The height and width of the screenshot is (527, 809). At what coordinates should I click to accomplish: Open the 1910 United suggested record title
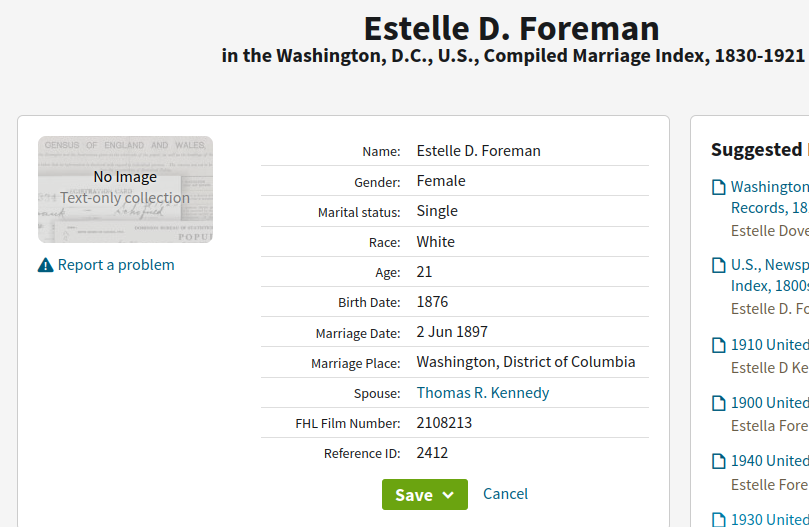(769, 345)
